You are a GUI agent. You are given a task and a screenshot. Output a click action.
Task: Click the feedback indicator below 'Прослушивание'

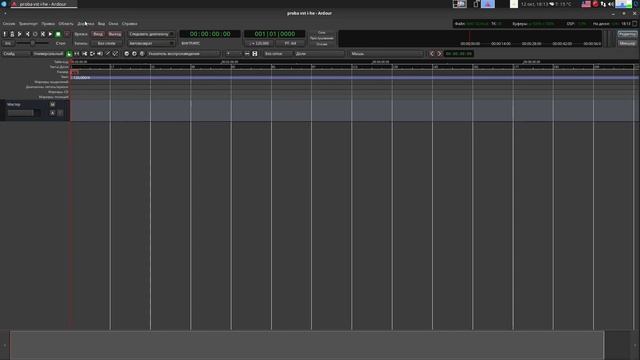click(x=322, y=44)
